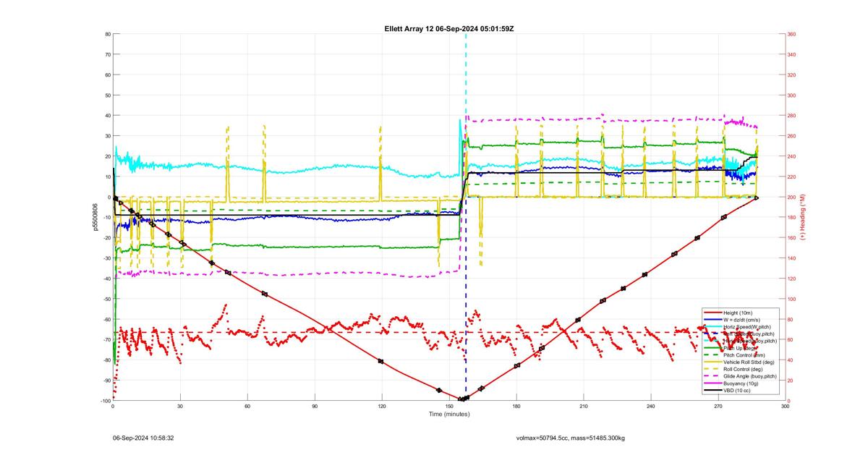Select the "Glide Angle (buoy,pitch)" legend entry
Image resolution: width=868 pixels, height=450 pixels.
[x=751, y=376]
